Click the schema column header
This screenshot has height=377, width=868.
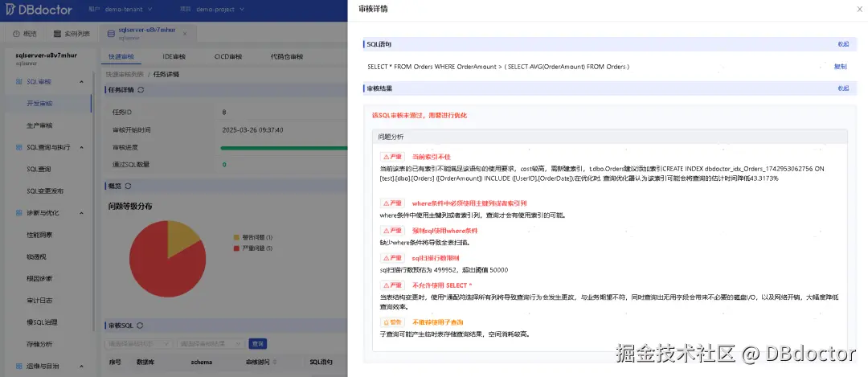tap(203, 362)
